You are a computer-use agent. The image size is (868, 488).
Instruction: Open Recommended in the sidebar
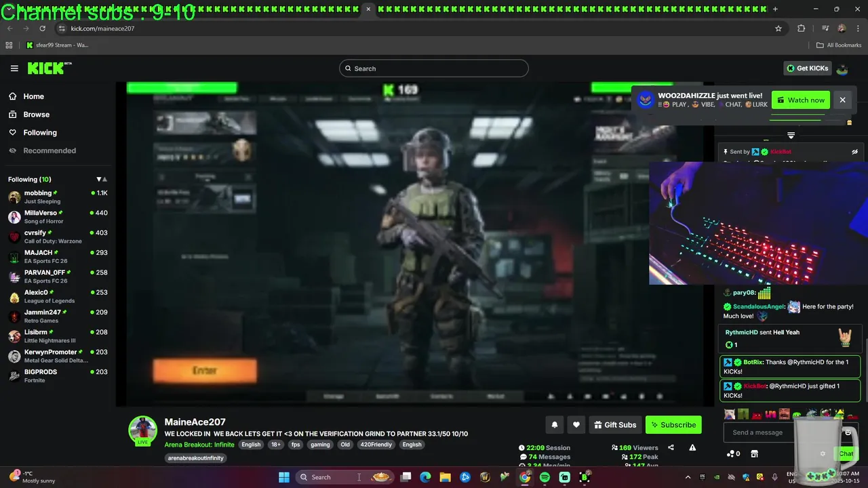click(x=50, y=150)
